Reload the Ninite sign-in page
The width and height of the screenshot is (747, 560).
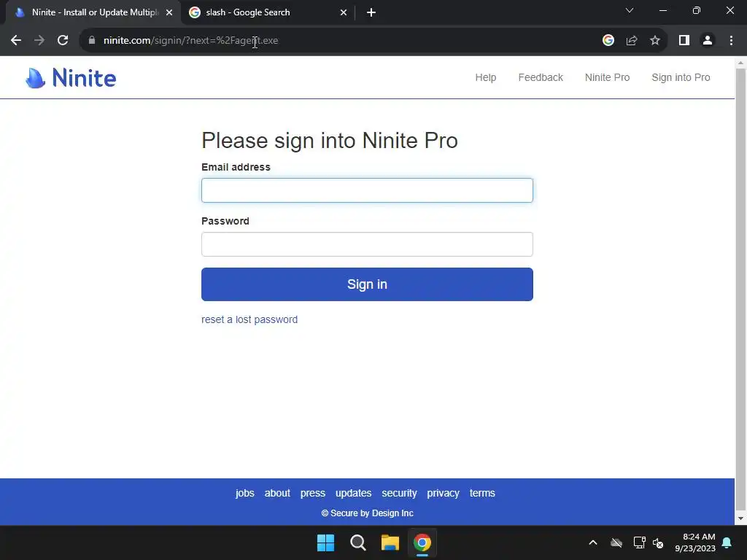coord(63,41)
